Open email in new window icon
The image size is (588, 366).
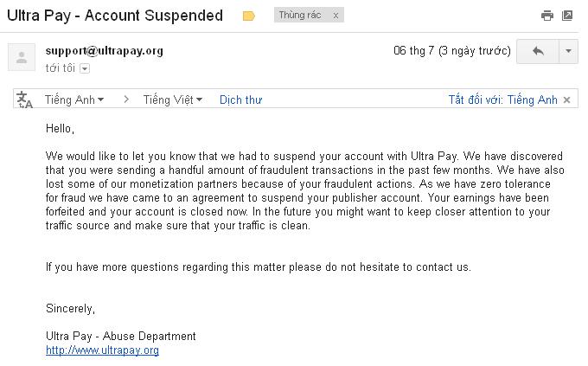pyautogui.click(x=567, y=16)
